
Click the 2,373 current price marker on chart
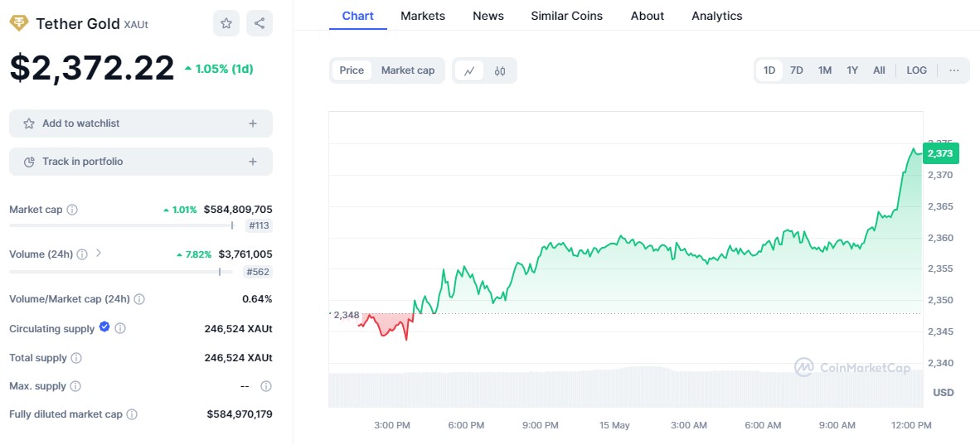[939, 153]
